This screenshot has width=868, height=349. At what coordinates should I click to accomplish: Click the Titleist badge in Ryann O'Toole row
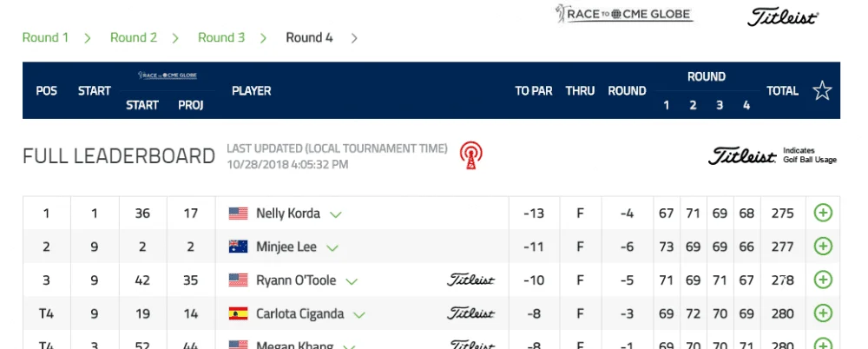pyautogui.click(x=470, y=280)
